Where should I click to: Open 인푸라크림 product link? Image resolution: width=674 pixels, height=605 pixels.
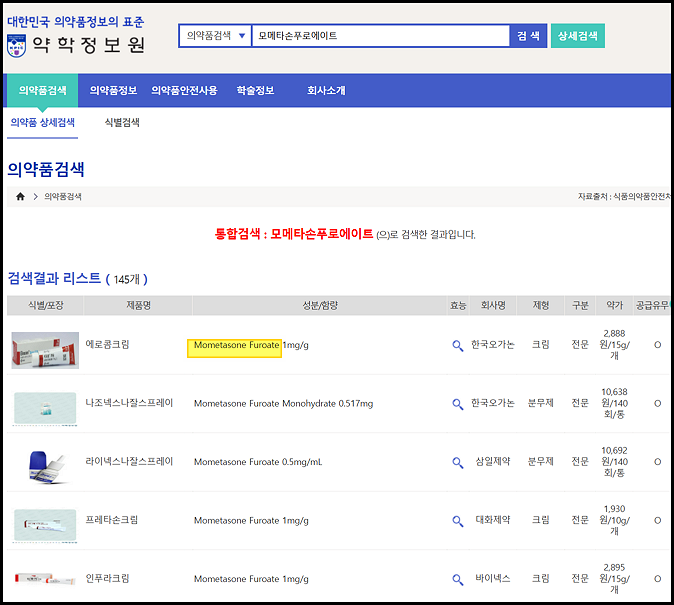point(107,578)
